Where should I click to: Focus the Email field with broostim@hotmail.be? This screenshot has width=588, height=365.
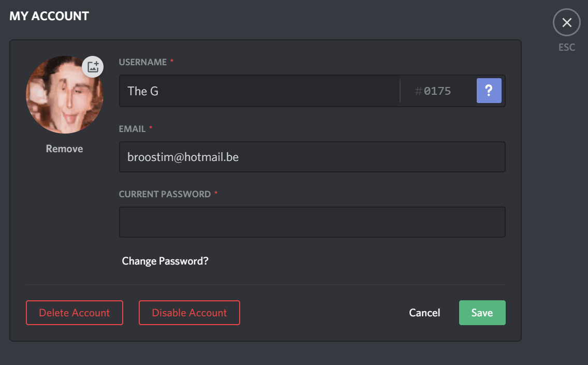coord(312,157)
